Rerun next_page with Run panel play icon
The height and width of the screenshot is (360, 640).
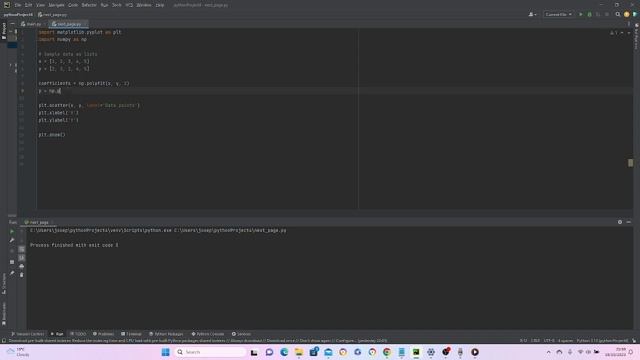point(12,231)
